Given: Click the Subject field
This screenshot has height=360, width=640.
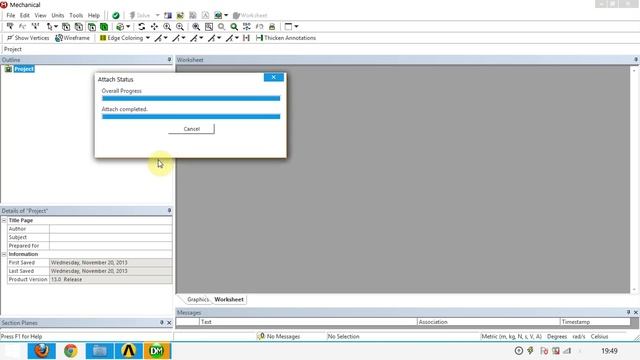Looking at the screenshot, I should pyautogui.click(x=111, y=238).
